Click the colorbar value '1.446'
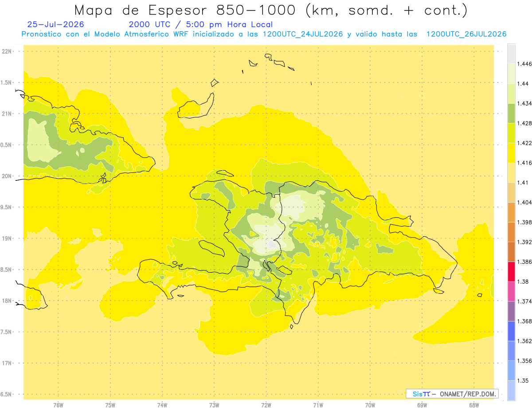The width and height of the screenshot is (532, 411). pos(524,64)
